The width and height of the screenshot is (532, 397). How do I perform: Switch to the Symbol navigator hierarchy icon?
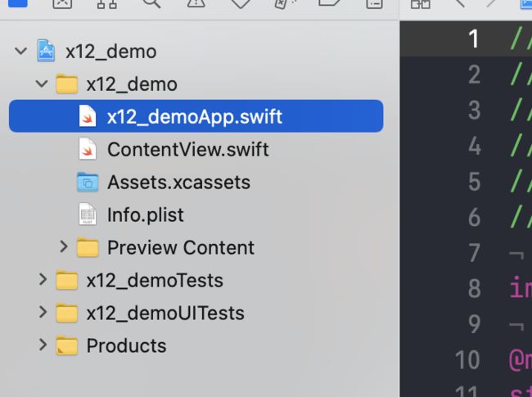click(107, 3)
